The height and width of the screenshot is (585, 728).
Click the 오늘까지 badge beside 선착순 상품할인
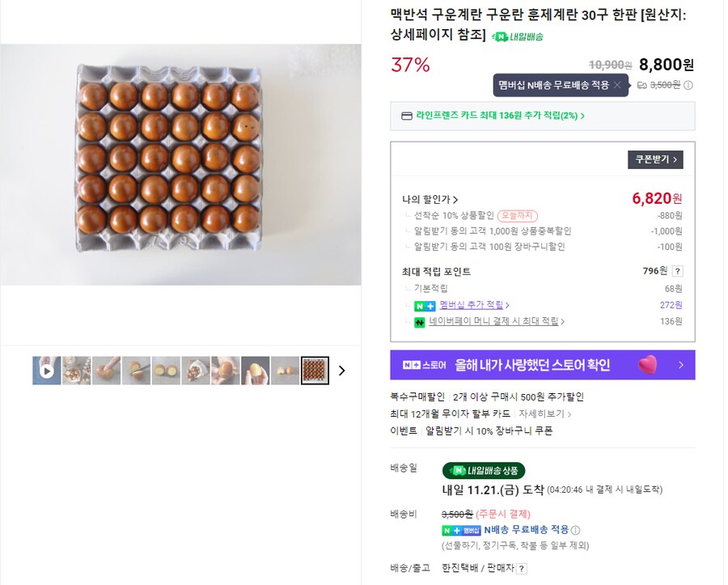tap(518, 214)
